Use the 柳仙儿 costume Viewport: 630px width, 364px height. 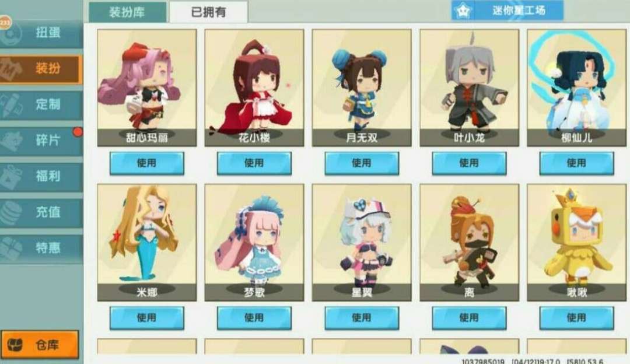click(576, 163)
